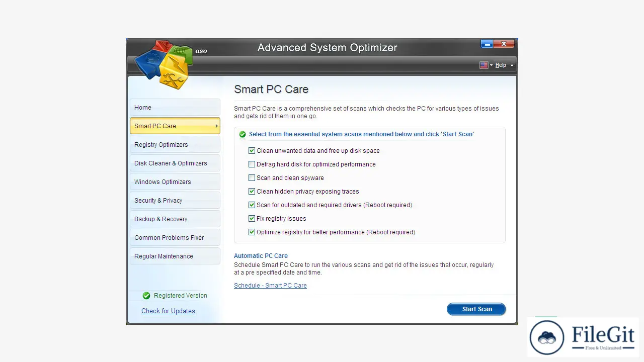Open Disk Cleaner & Optimizers section
This screenshot has height=362, width=644.
point(175,163)
